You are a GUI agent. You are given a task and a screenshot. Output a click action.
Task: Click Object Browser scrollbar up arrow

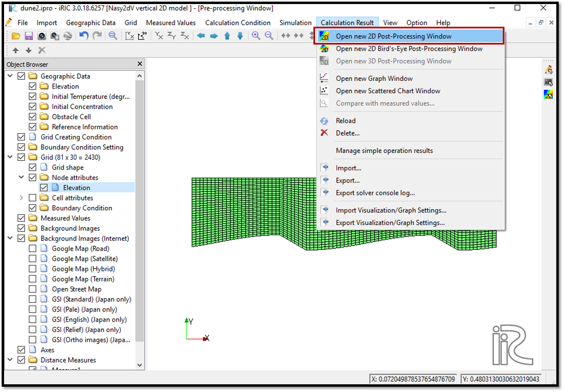coord(140,76)
